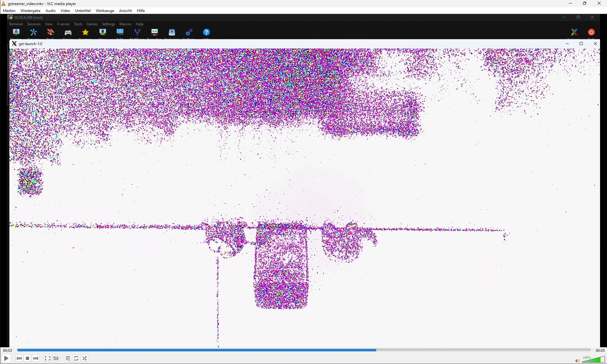Toggle shuffle random playback
Screen dimensions: 607x364
coord(84,358)
